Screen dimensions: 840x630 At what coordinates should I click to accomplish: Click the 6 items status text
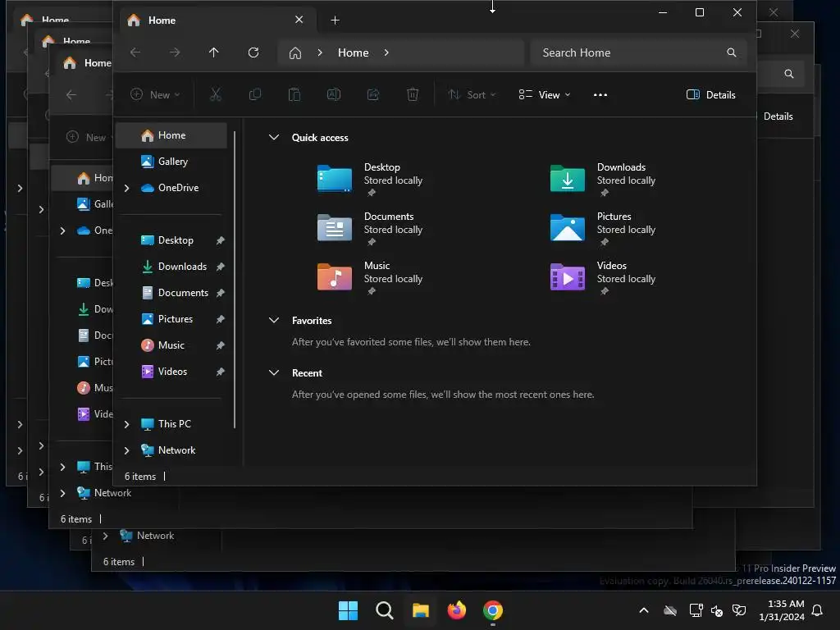(140, 477)
